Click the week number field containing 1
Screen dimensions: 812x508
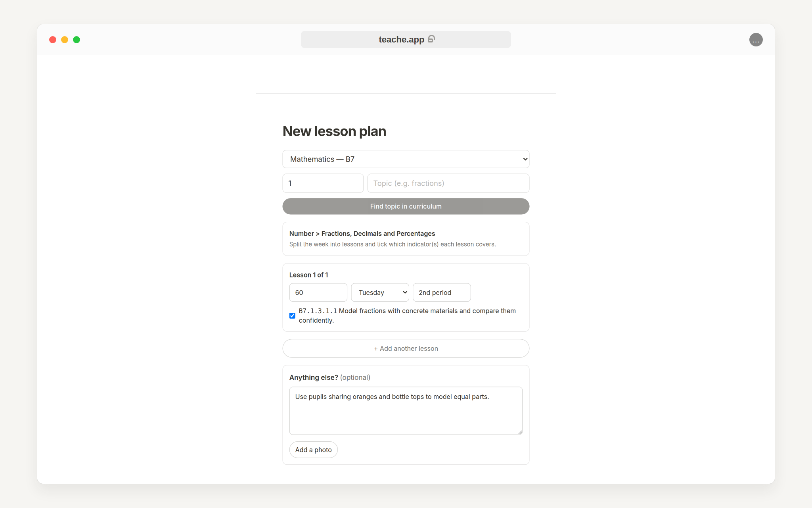323,183
